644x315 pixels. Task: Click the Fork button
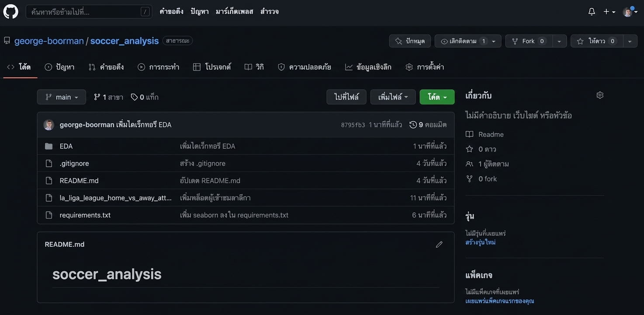click(x=529, y=41)
